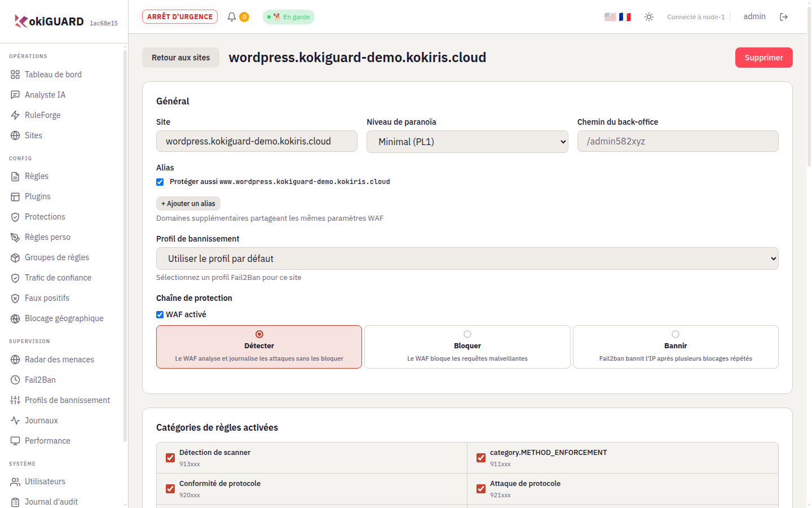Toggle the 'WAF activé' checkbox

pyautogui.click(x=160, y=314)
